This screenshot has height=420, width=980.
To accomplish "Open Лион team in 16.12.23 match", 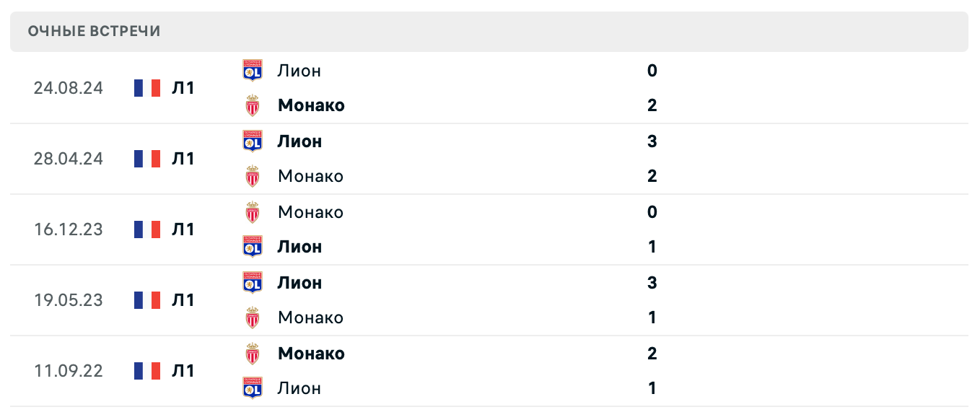I will (299, 247).
